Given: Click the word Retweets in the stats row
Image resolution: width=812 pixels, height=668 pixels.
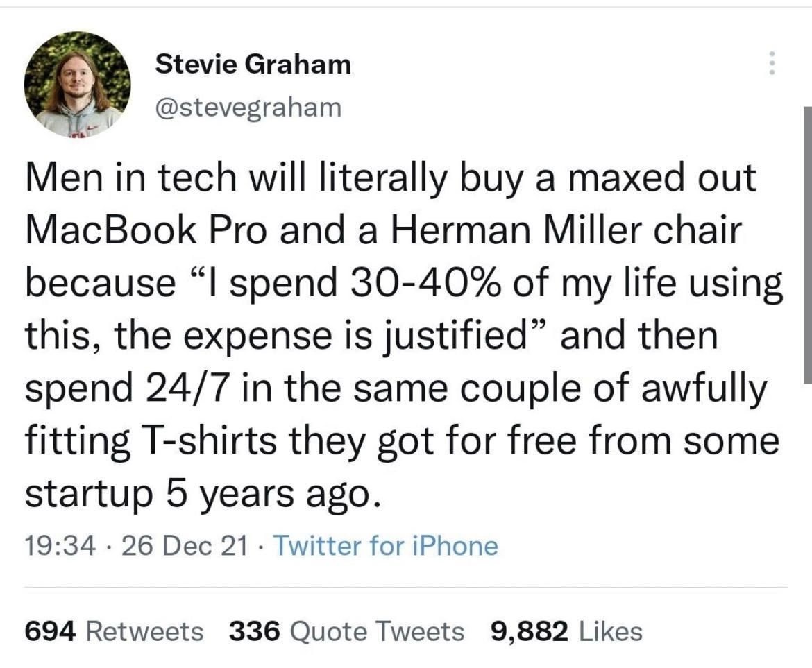Looking at the screenshot, I should [144, 631].
